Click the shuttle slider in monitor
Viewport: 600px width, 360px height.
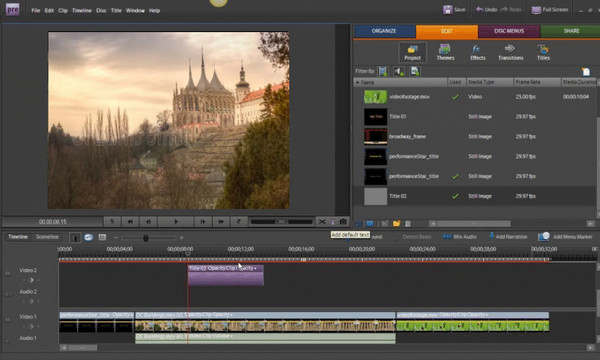click(x=282, y=222)
